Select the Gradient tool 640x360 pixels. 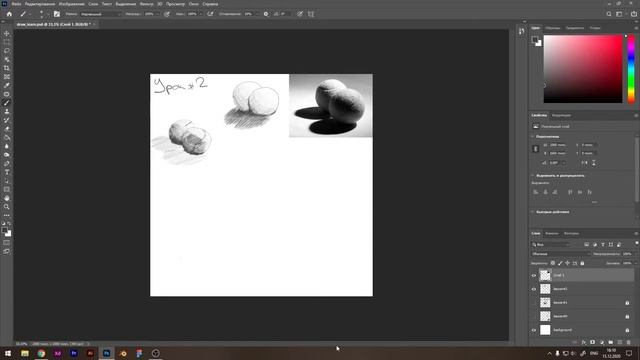(x=7, y=138)
